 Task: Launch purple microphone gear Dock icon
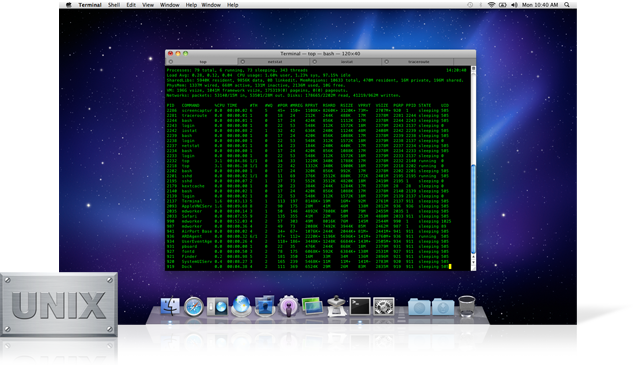click(x=288, y=306)
